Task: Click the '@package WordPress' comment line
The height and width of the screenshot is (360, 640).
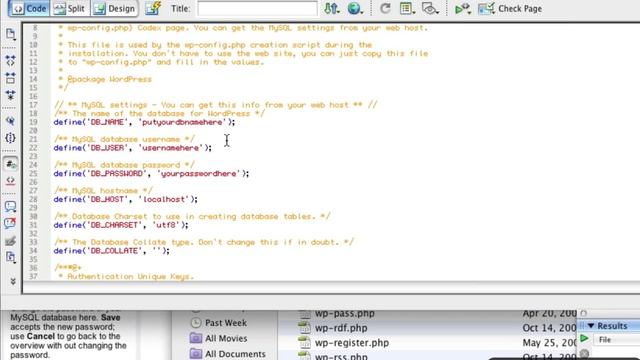Action: tap(109, 79)
